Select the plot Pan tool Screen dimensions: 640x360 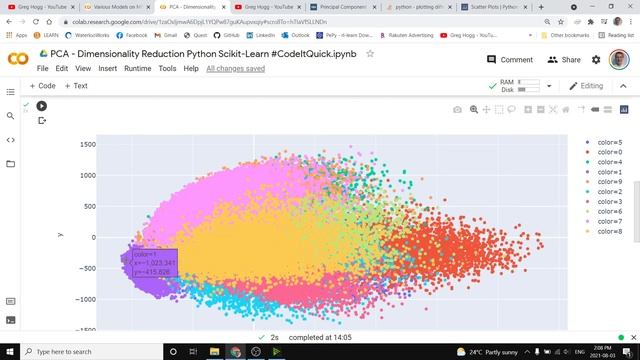click(487, 109)
